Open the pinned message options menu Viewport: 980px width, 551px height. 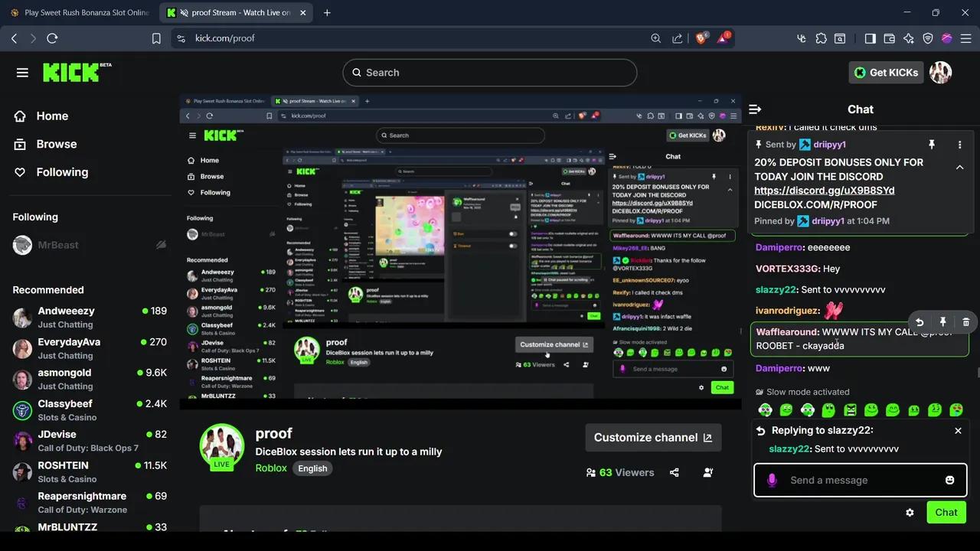click(x=959, y=145)
